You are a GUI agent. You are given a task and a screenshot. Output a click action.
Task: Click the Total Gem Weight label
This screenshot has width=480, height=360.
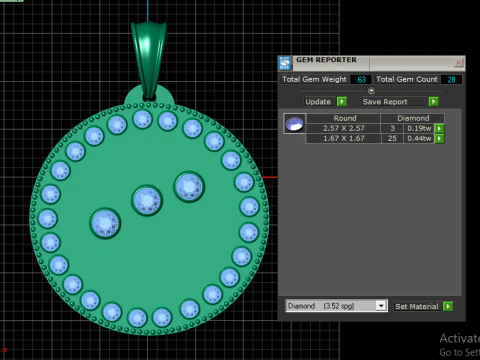[x=314, y=79]
